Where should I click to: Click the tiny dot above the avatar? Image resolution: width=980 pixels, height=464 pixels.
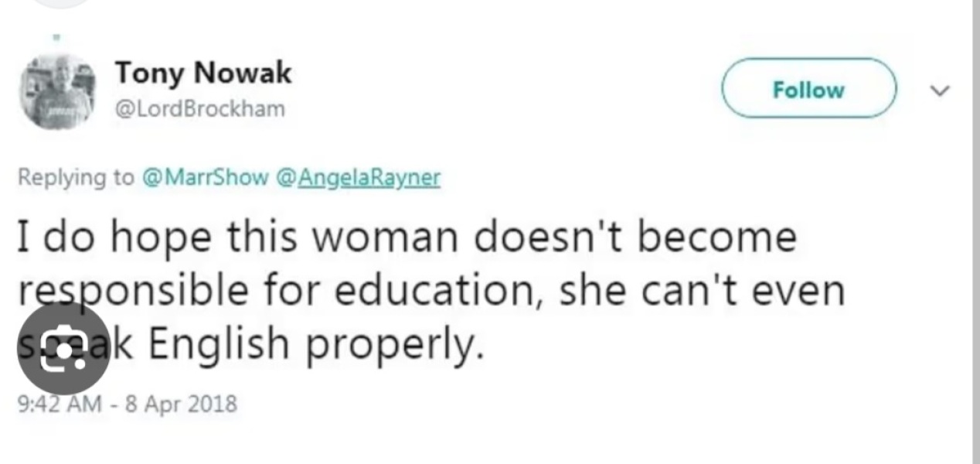pyautogui.click(x=56, y=36)
